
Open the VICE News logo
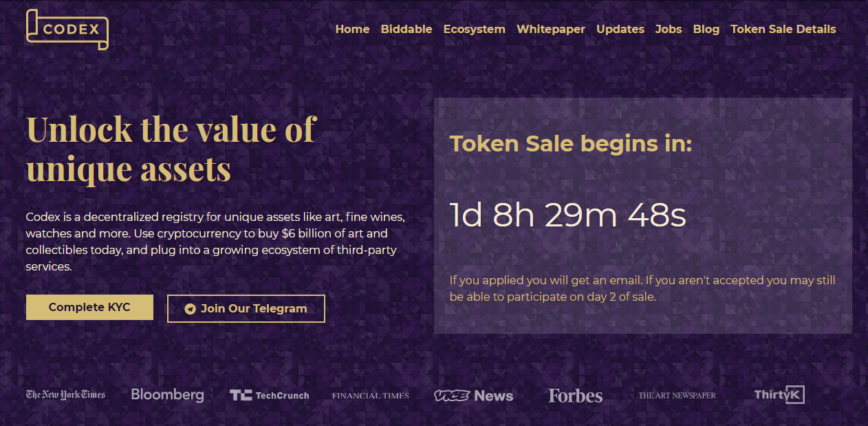coord(473,396)
